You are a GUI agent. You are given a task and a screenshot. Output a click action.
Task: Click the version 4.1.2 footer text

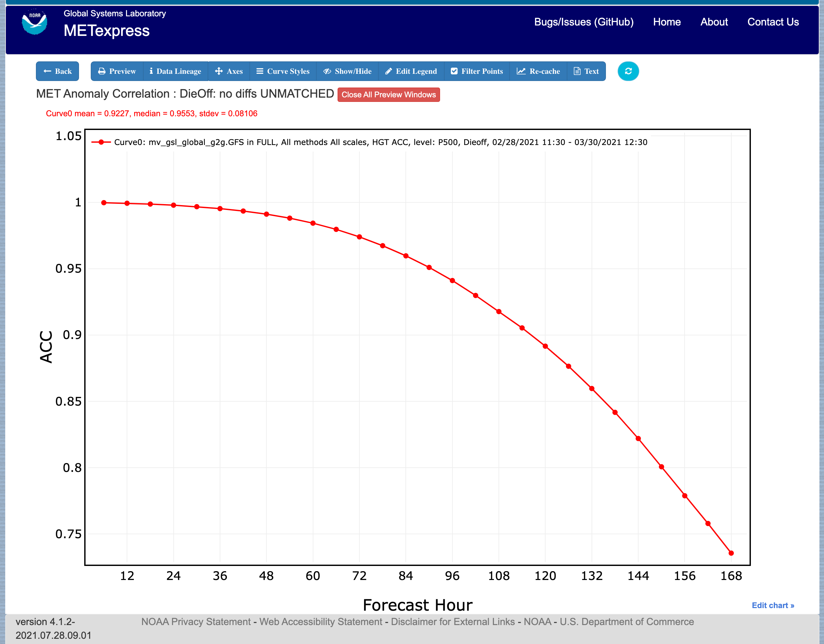point(53,629)
